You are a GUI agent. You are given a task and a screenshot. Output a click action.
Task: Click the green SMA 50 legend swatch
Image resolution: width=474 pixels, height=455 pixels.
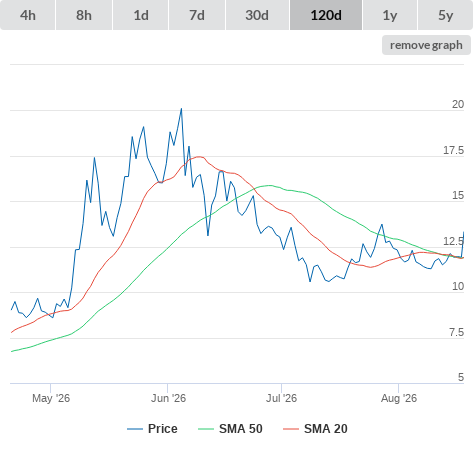click(206, 429)
